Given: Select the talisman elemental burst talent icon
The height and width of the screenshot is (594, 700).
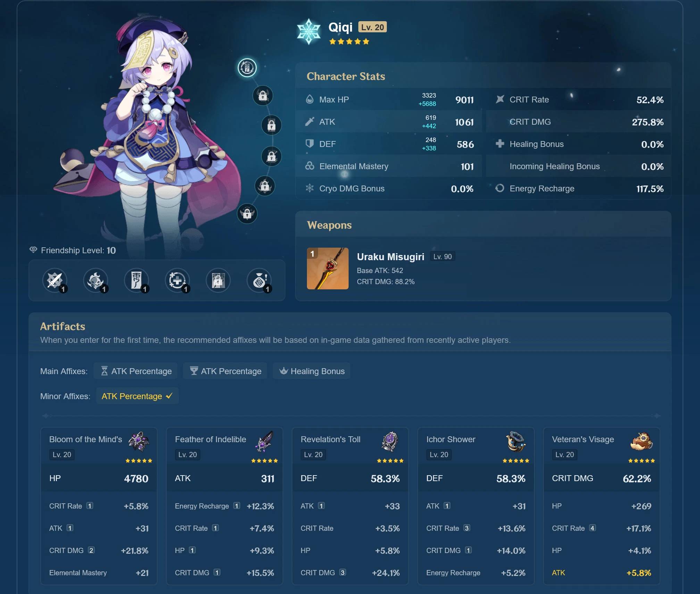Looking at the screenshot, I should [136, 280].
